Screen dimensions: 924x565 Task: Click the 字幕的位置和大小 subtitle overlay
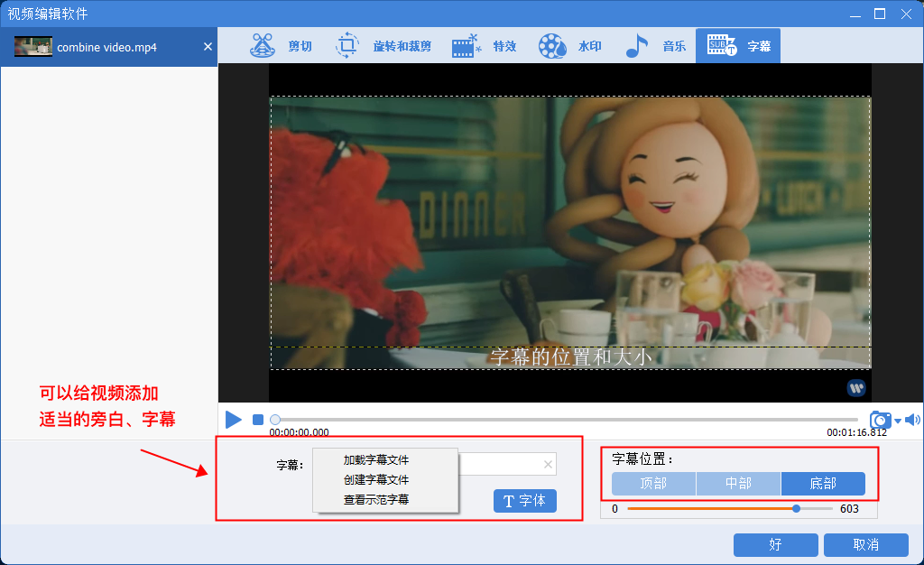(570, 357)
